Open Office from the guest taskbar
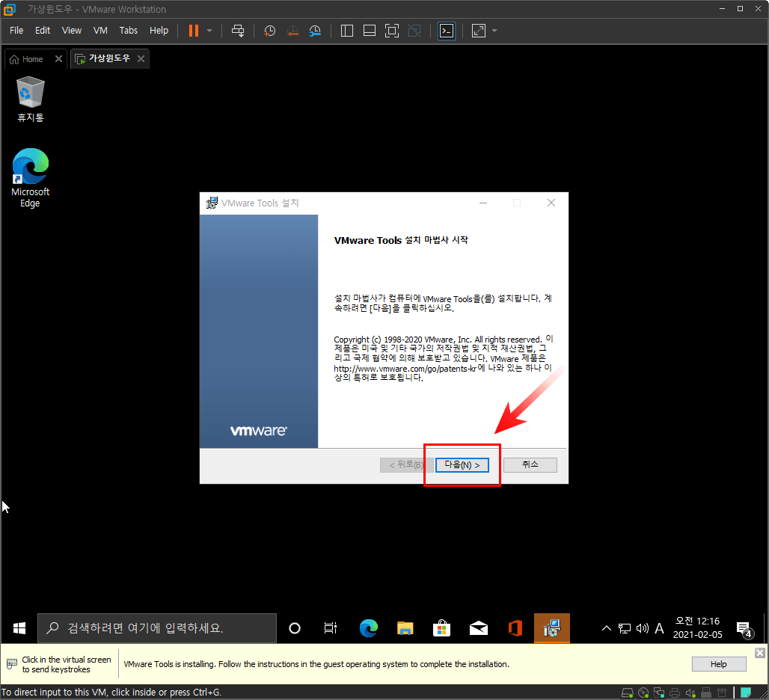 click(515, 628)
